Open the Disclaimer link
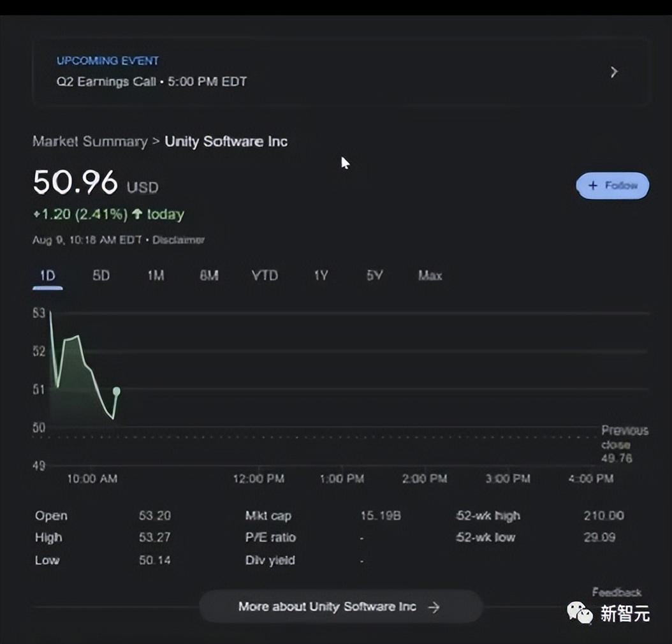Viewport: 672px width, 644px height. pos(179,240)
